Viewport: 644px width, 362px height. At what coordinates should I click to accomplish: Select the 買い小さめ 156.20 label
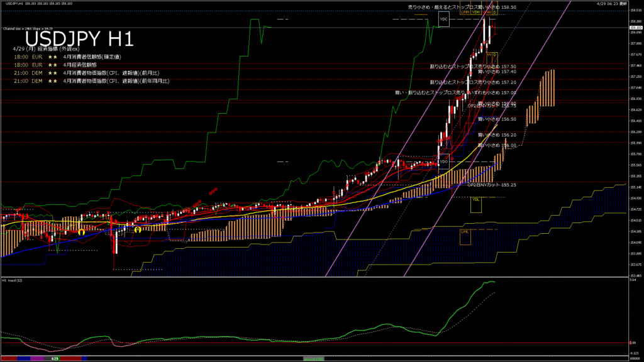(x=497, y=135)
